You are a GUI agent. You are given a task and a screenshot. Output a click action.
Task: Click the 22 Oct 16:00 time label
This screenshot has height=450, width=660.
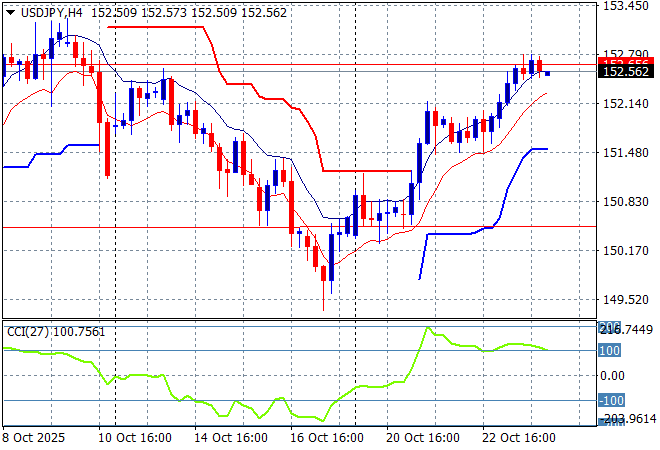pos(519,438)
